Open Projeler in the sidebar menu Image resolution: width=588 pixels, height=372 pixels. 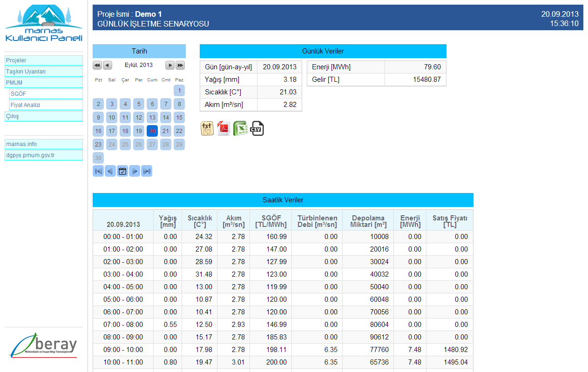pos(44,60)
